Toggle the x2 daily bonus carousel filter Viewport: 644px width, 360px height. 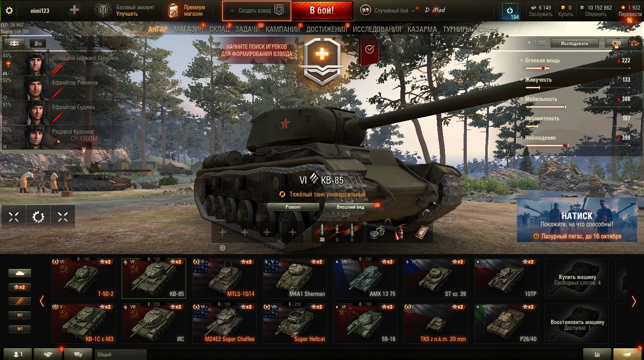[19, 287]
